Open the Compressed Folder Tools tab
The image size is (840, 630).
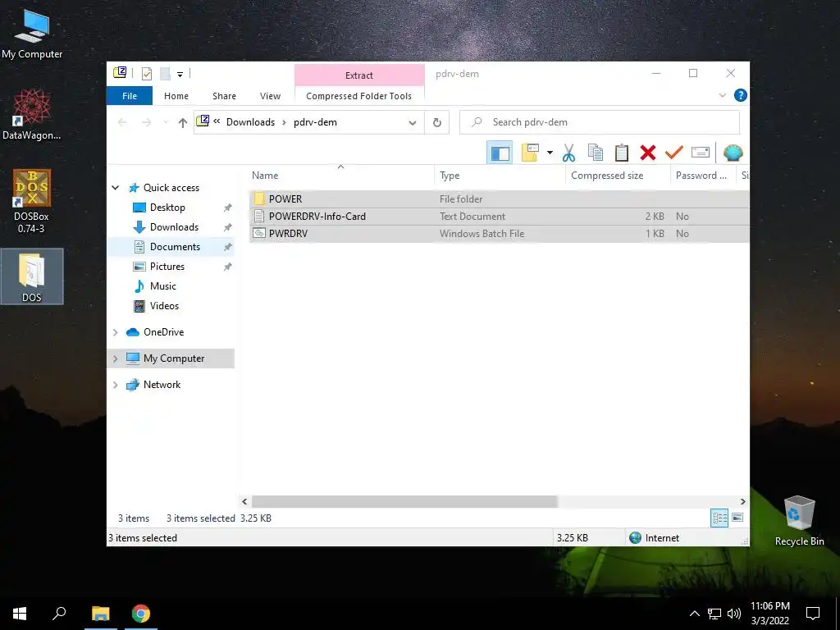[359, 96]
